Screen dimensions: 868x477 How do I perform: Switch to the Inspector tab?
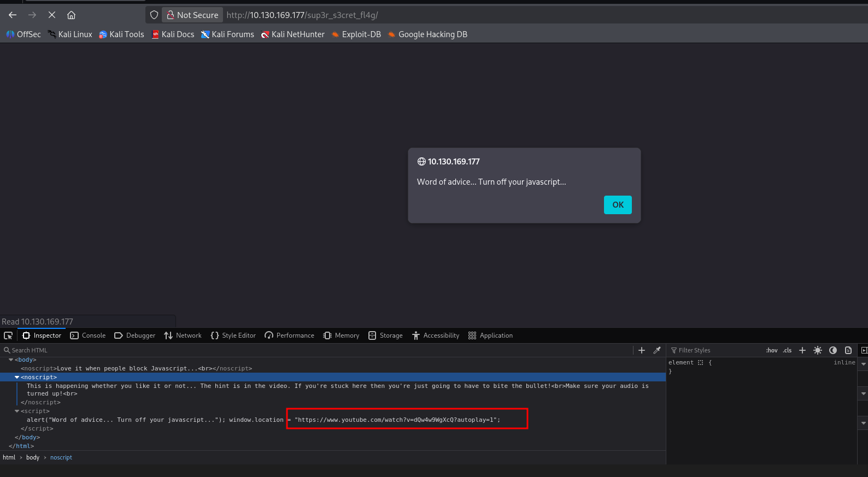42,335
